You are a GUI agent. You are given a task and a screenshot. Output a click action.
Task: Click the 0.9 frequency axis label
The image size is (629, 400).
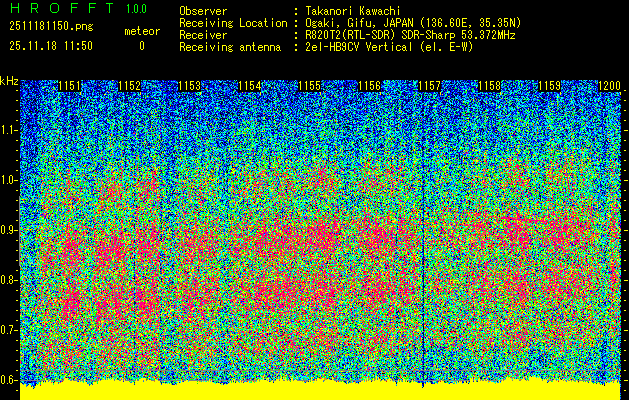click(9, 230)
